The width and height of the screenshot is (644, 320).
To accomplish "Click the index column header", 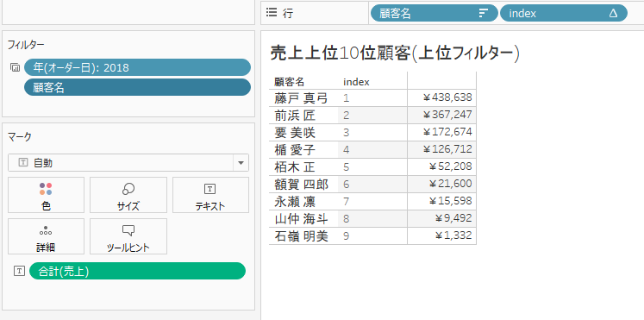I will pos(356,82).
